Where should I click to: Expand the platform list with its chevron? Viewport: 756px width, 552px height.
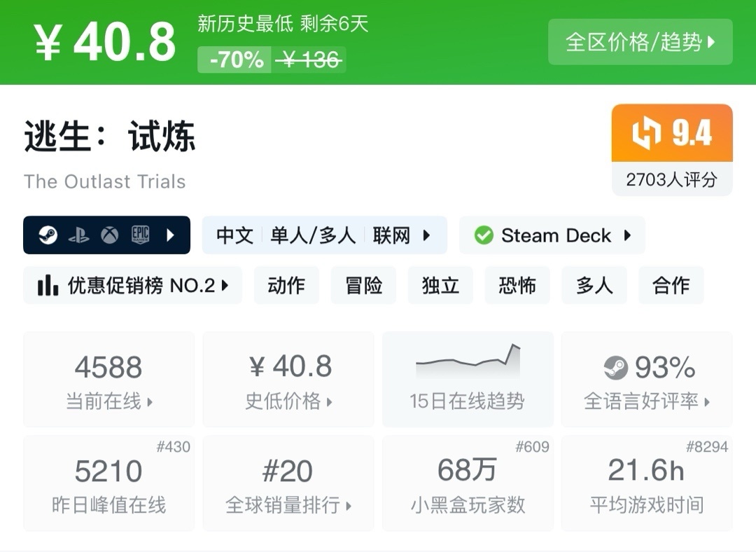click(x=170, y=235)
